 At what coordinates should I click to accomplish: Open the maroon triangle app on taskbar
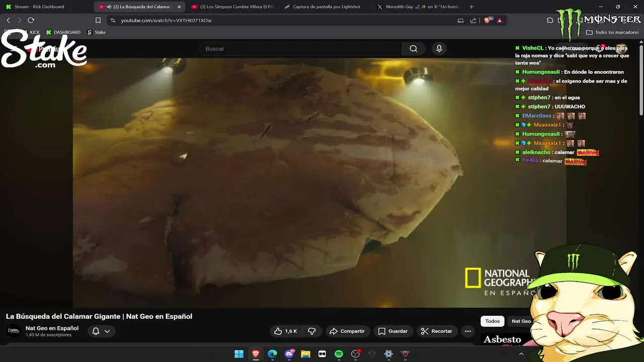pos(405,354)
